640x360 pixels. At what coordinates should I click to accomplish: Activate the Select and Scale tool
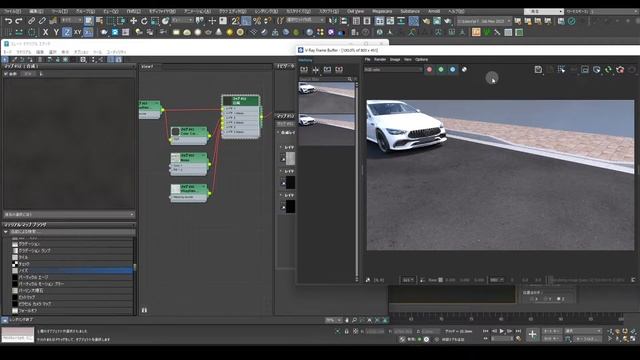point(155,21)
